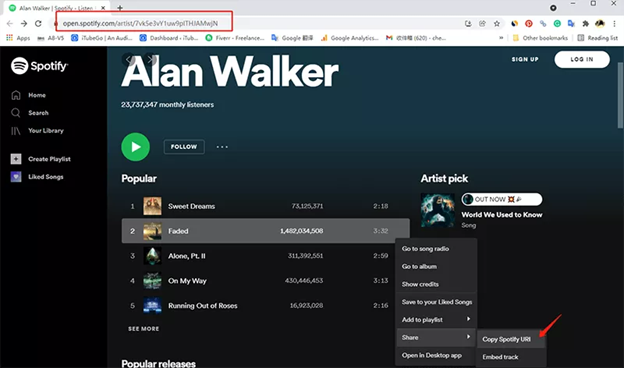Image resolution: width=624 pixels, height=368 pixels.
Task: Click the World We Used to Know title
Action: 501,214
